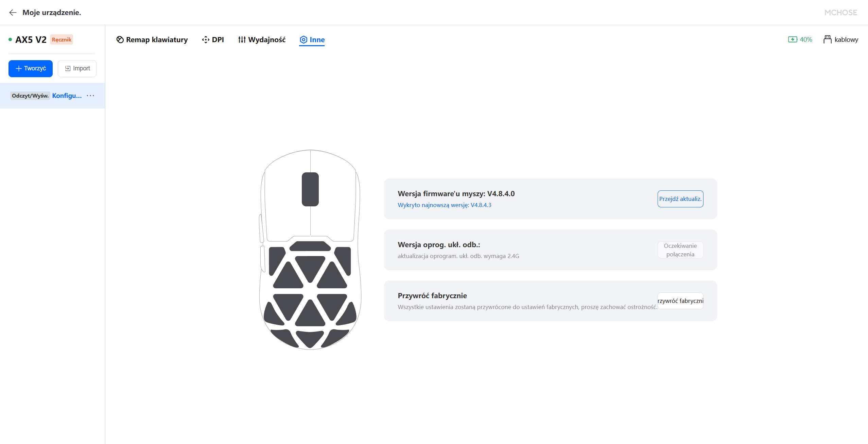This screenshot has width=868, height=444.
Task: Click the Wydajność sliders icon
Action: [242, 40]
